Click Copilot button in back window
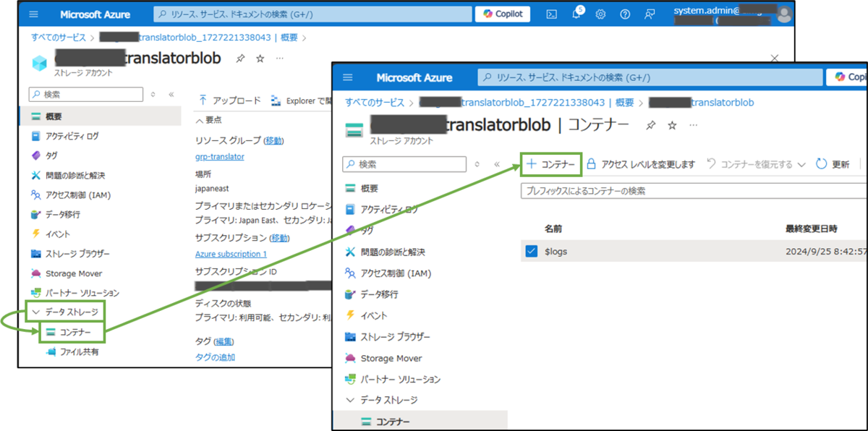Image resolution: width=868 pixels, height=431 pixels. click(x=503, y=14)
